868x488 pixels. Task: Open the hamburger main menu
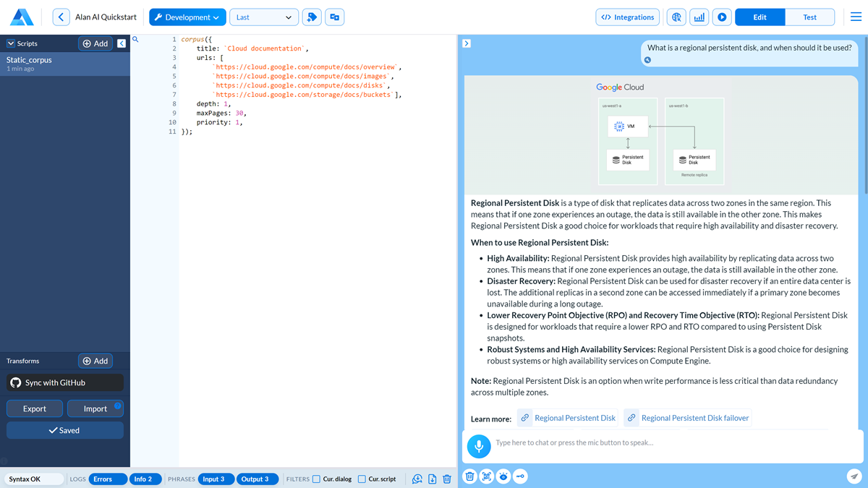pos(856,17)
